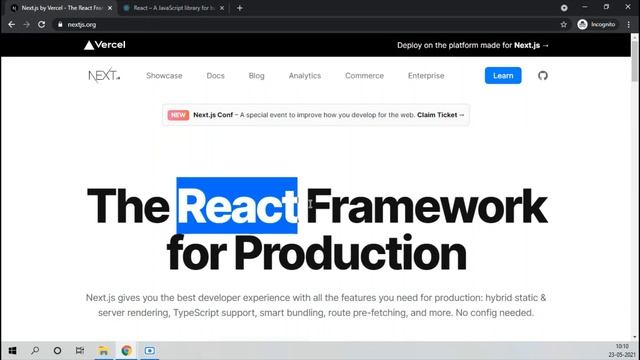
Task: Click the Next.js description paragraph
Action: point(316,305)
